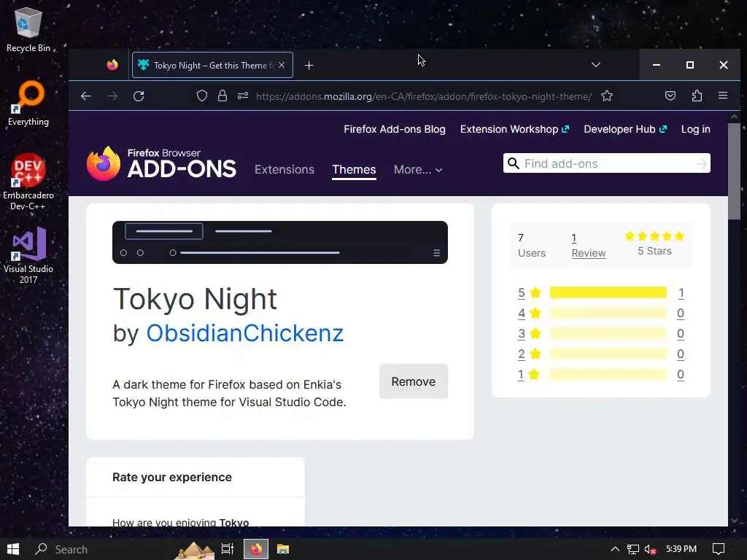
Task: Open the 1 Review link
Action: 589,245
